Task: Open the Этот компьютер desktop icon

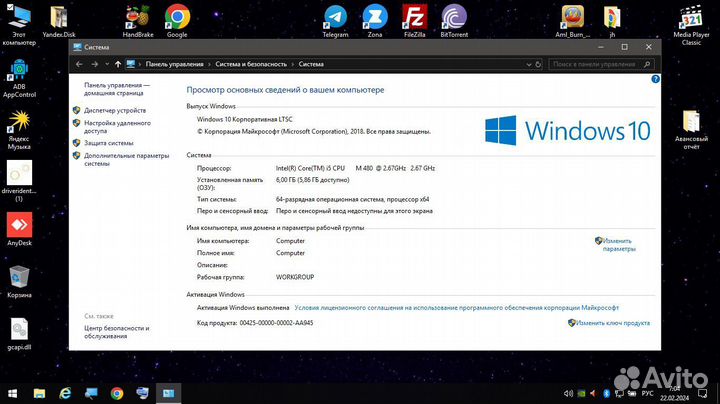Action: click(19, 24)
